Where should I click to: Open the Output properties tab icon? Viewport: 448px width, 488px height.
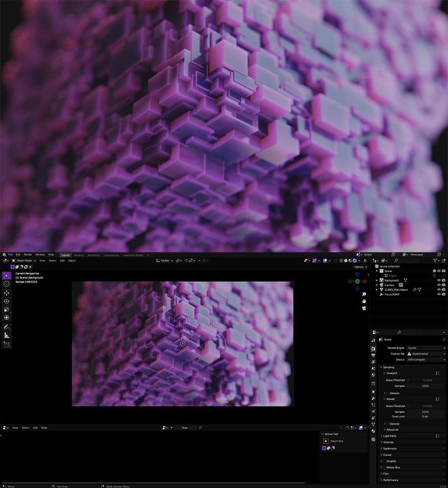374,355
